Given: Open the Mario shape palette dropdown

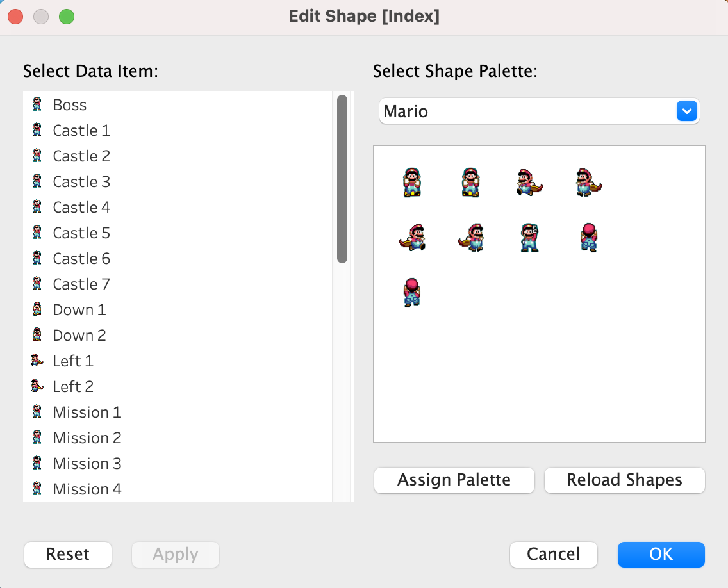Looking at the screenshot, I should tap(686, 111).
